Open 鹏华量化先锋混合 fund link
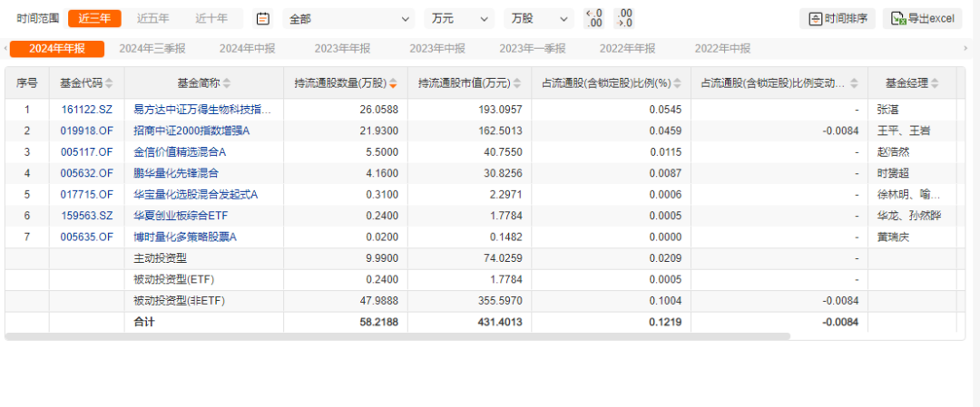This screenshot has height=407, width=980. pyautogui.click(x=176, y=173)
